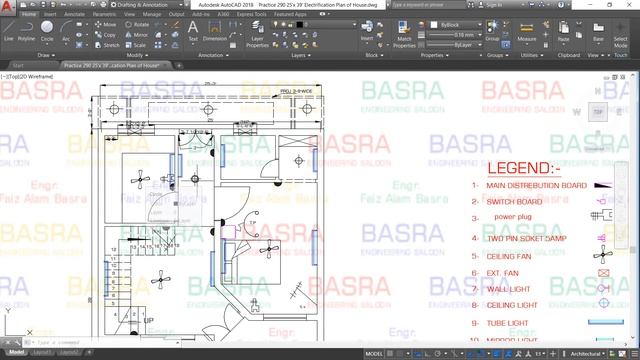Activate the Scale command
640x360 pixels.
tap(136, 45)
